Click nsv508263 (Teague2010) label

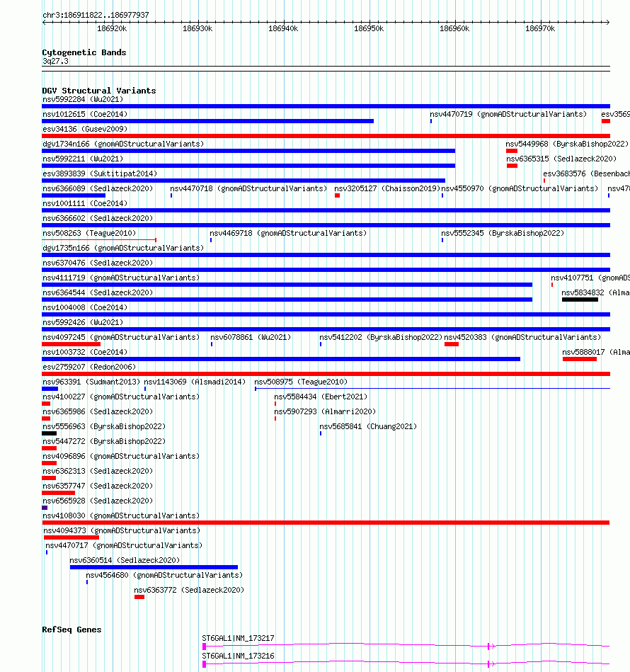pos(89,233)
